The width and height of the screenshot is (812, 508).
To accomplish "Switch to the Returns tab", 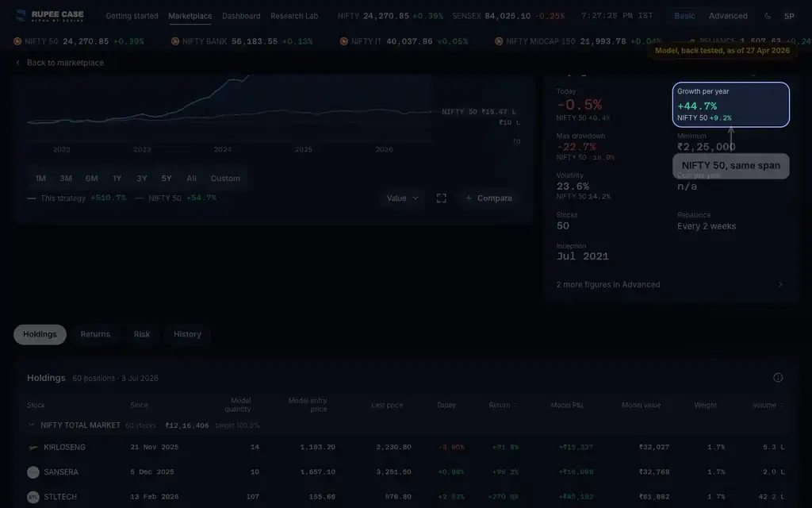I will click(95, 334).
